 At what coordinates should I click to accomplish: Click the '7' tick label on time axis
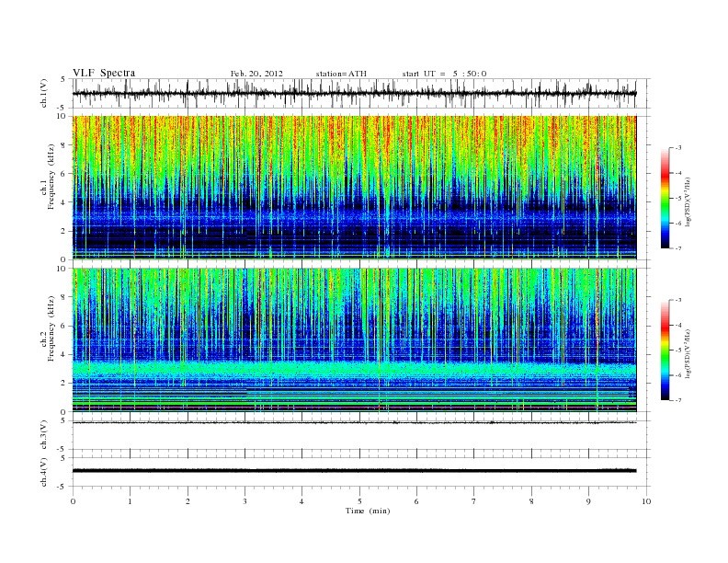click(x=474, y=501)
